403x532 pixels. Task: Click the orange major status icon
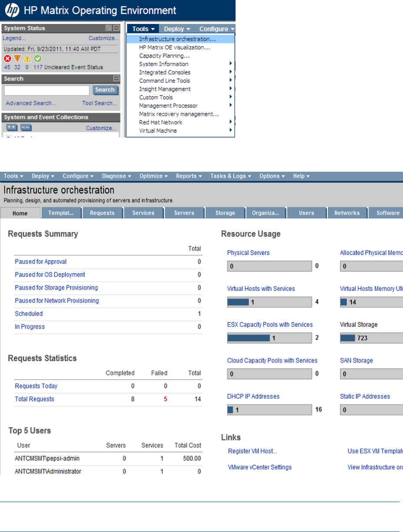[17, 59]
